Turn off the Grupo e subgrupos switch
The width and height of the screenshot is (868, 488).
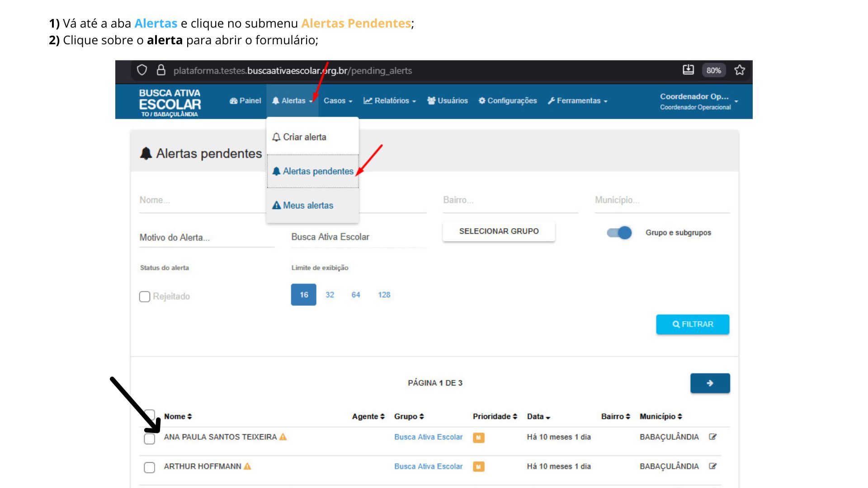click(x=619, y=233)
